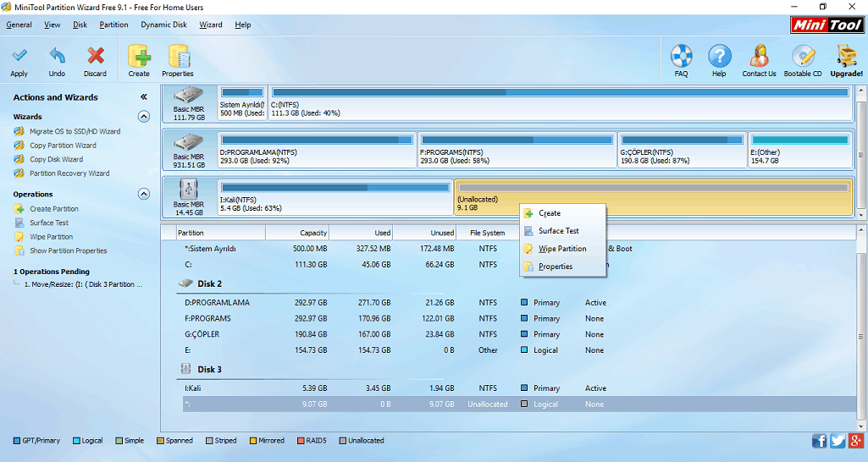Click the Unallocated legend color swatch
Image resolution: width=868 pixels, height=462 pixels.
tap(343, 441)
